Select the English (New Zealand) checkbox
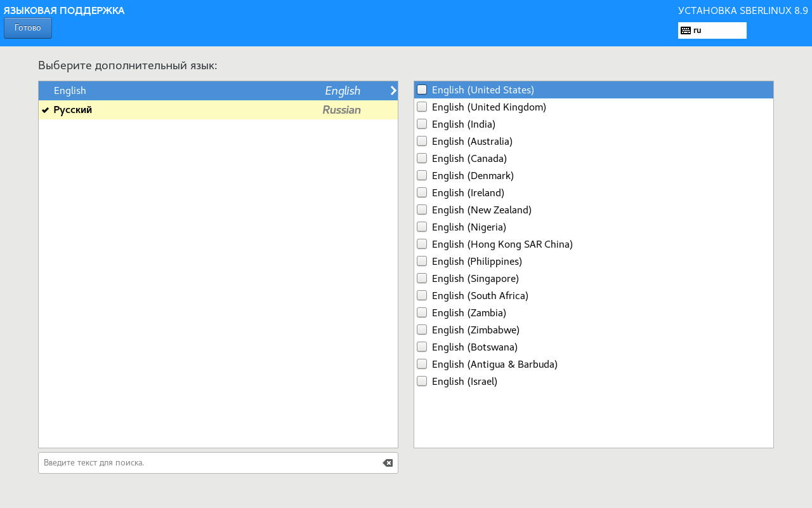Screen dimensions: 812x508 coord(422,210)
